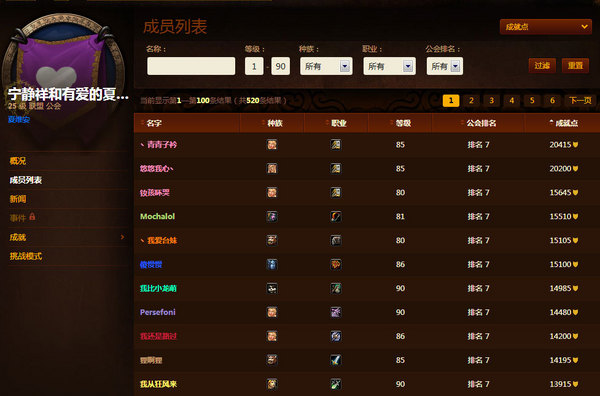Open the 职业 filter dropdown
This screenshot has width=600, height=396.
point(389,66)
